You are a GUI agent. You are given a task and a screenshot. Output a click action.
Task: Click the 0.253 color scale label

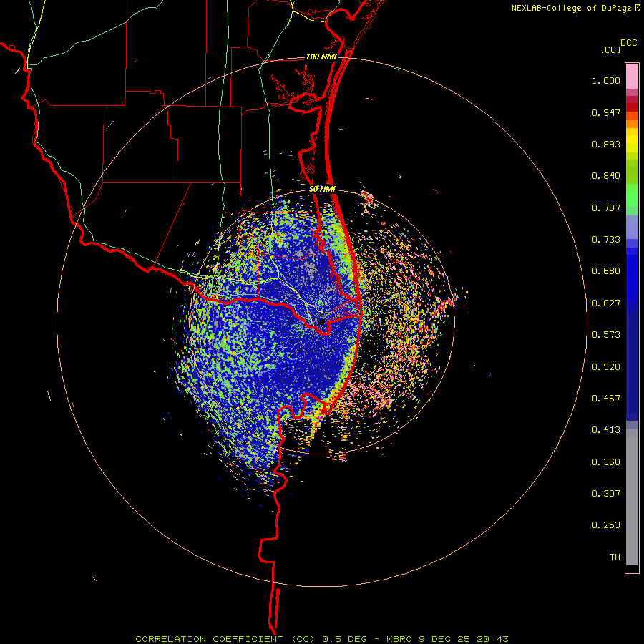pyautogui.click(x=606, y=525)
